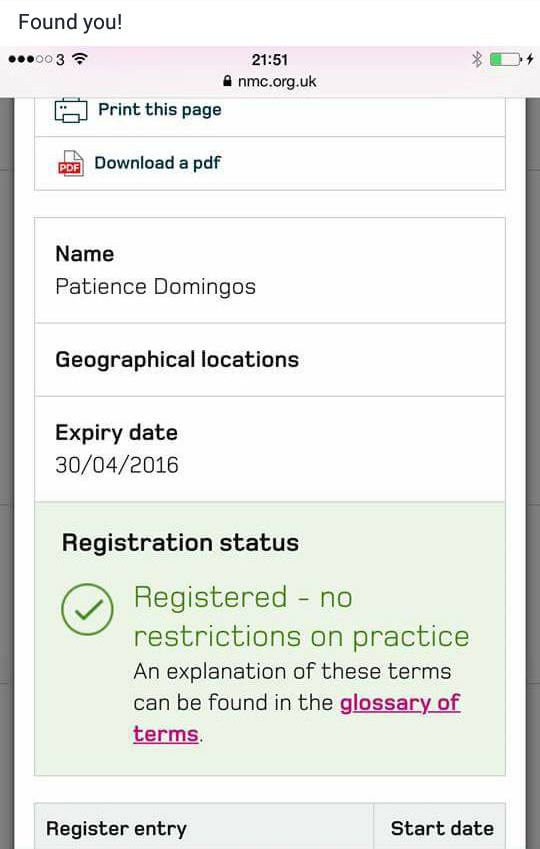
Task: Click the Patience Domingos name text
Action: point(155,287)
